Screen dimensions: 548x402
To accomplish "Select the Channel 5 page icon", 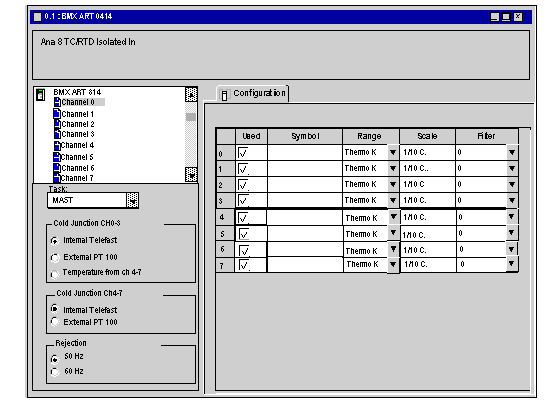I will tap(57, 157).
